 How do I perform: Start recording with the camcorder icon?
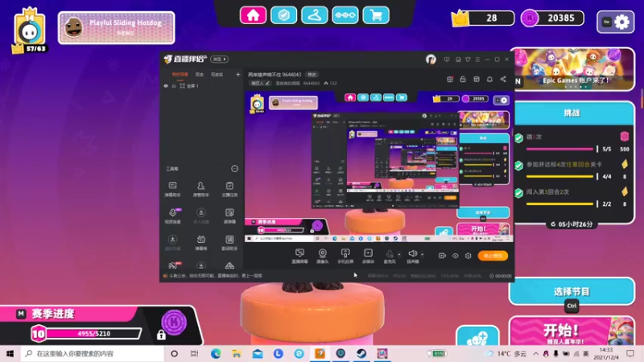[x=442, y=256]
